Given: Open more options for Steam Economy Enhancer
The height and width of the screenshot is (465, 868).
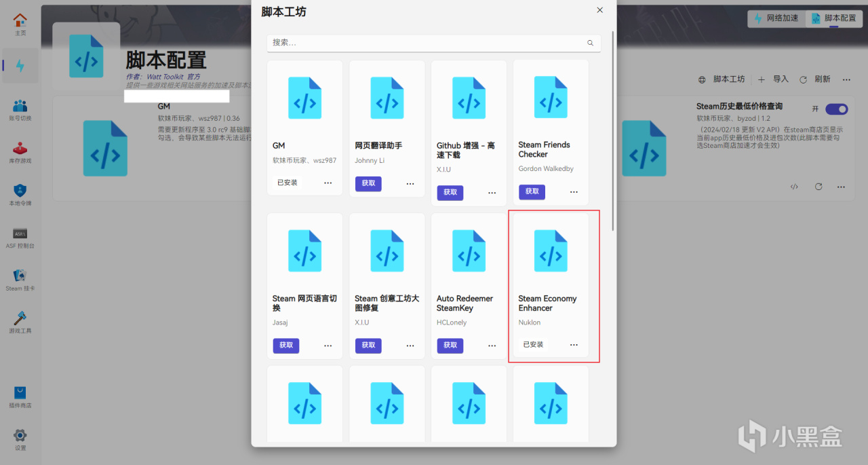Looking at the screenshot, I should [x=574, y=344].
